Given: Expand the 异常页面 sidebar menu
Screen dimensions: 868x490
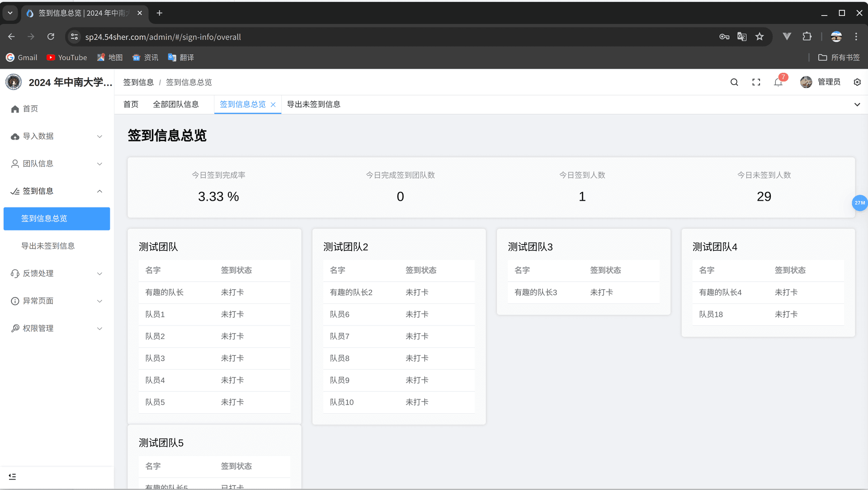Looking at the screenshot, I should (x=57, y=301).
